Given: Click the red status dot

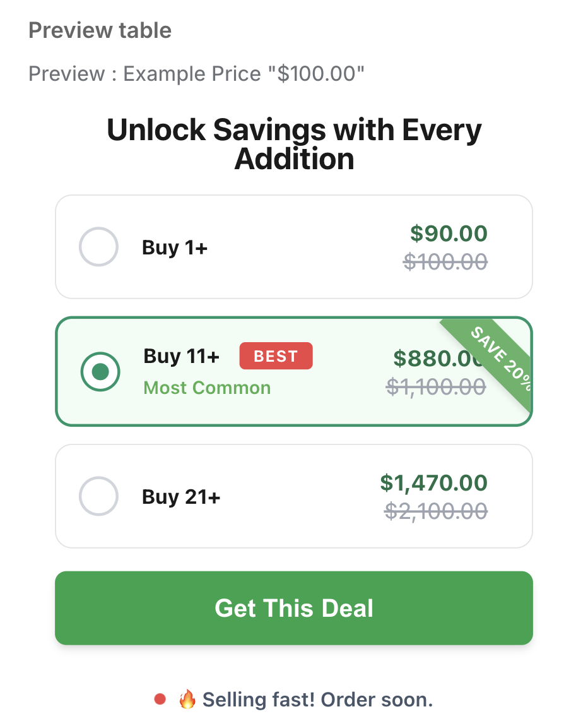Looking at the screenshot, I should (160, 699).
